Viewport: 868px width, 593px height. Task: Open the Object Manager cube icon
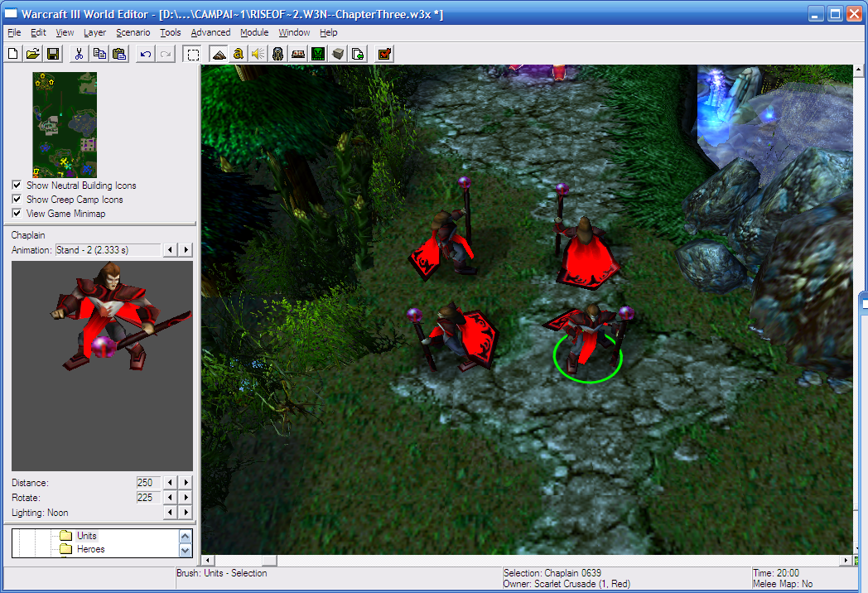pyautogui.click(x=338, y=54)
